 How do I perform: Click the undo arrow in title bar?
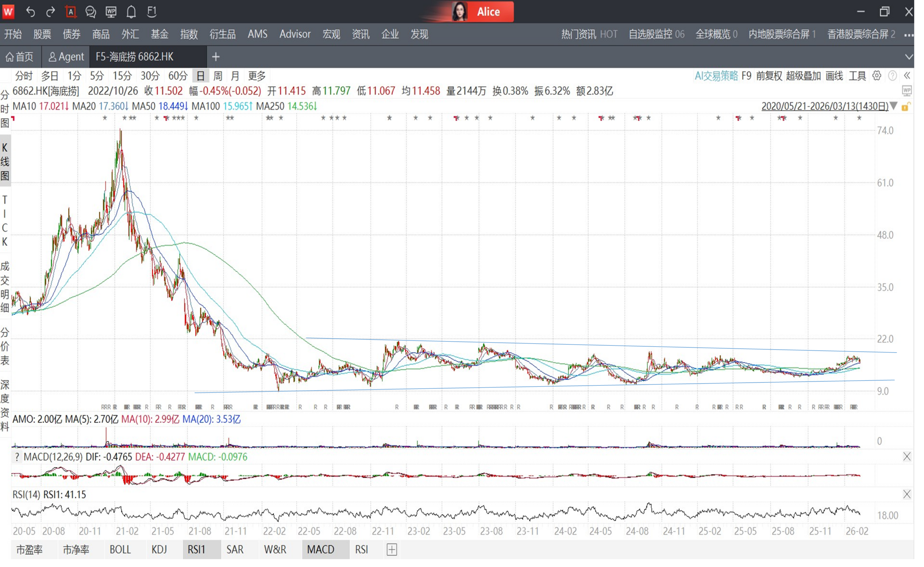click(30, 12)
